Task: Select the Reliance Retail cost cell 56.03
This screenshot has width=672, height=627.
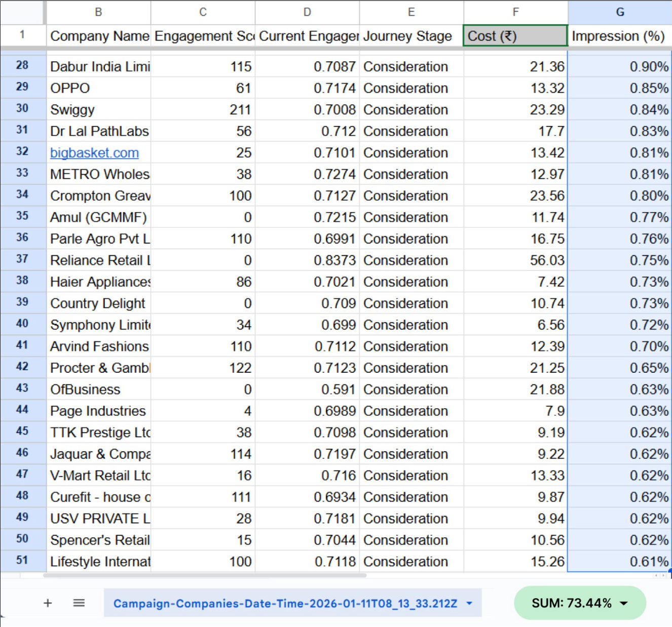Action: [x=515, y=260]
